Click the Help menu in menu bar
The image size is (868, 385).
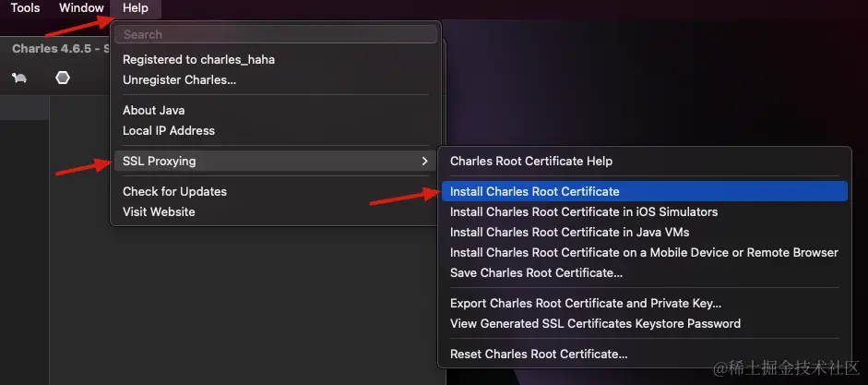click(x=136, y=8)
